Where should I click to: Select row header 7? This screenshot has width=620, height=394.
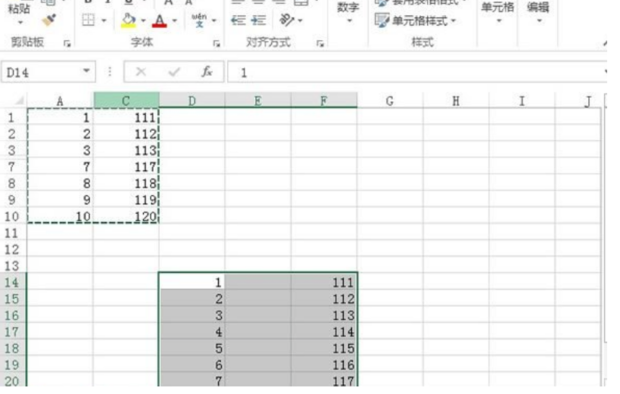tap(12, 167)
